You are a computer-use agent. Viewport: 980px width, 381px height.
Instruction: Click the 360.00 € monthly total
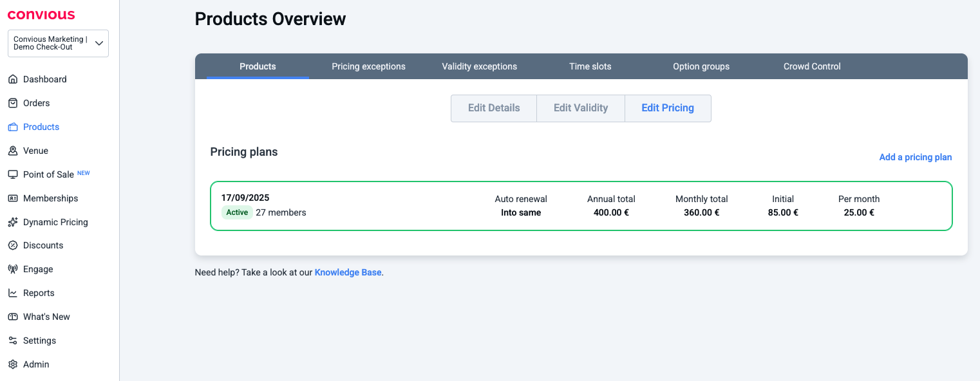click(702, 212)
